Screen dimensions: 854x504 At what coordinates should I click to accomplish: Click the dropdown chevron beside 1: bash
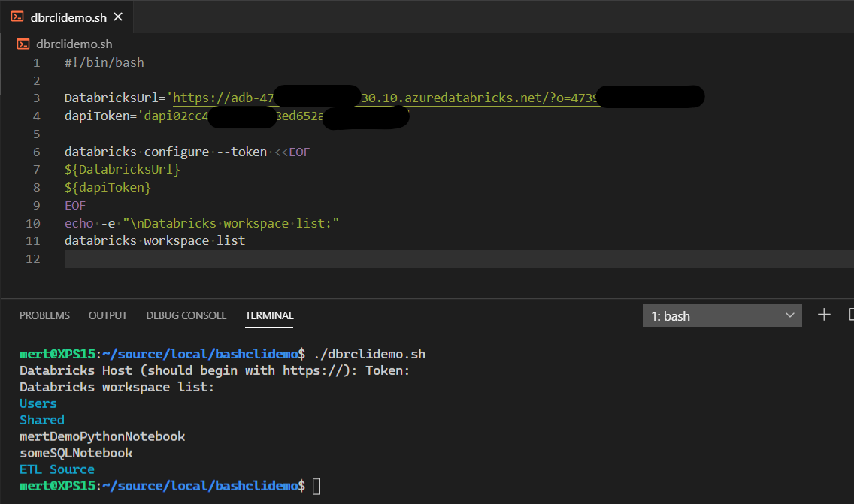tap(789, 315)
